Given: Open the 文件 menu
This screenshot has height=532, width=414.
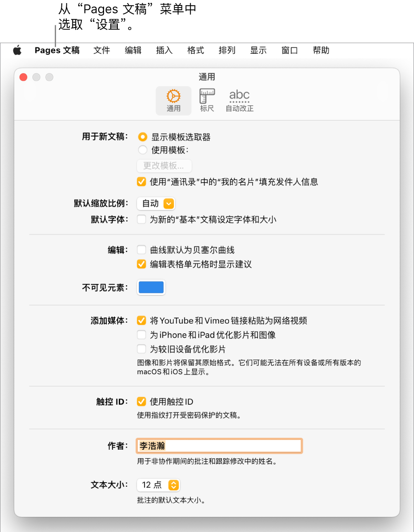Looking at the screenshot, I should pos(102,50).
